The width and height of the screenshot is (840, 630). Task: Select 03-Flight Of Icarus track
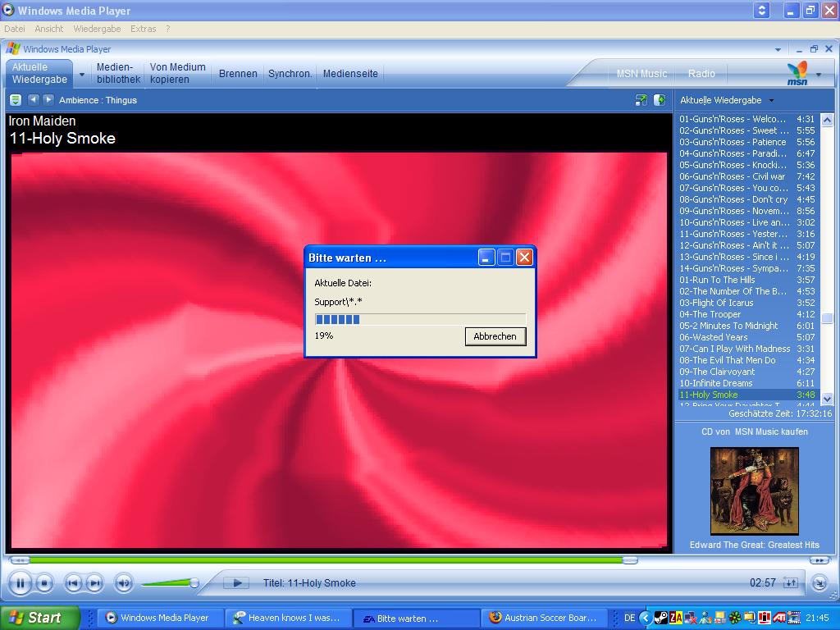coord(747,303)
